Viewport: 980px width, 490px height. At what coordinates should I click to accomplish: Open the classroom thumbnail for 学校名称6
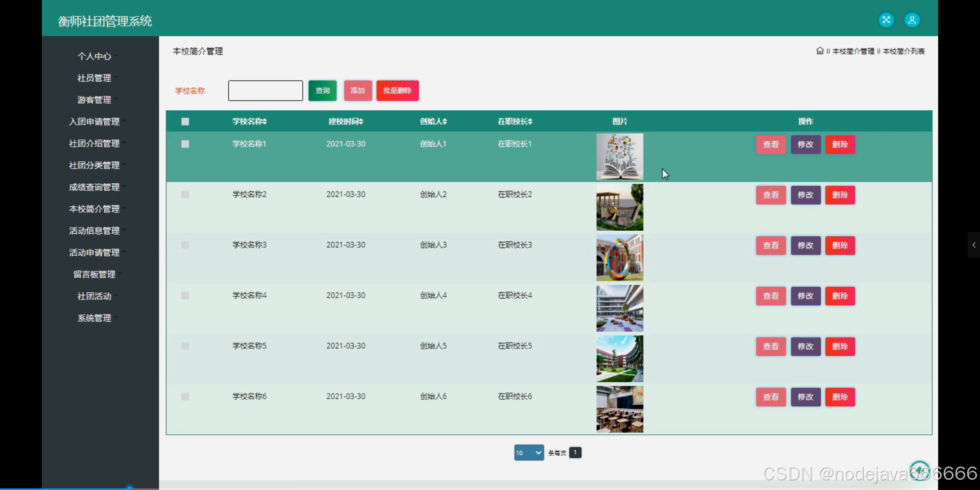[x=620, y=409]
